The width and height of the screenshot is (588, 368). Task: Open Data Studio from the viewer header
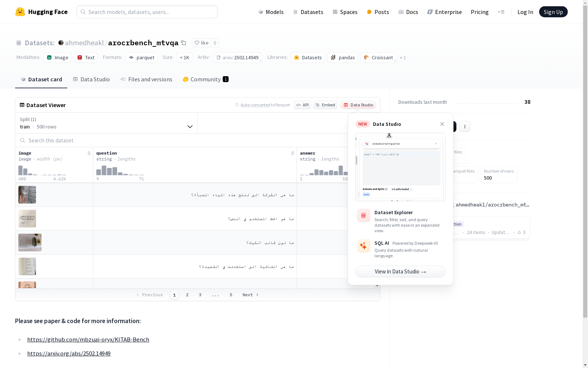pyautogui.click(x=358, y=105)
